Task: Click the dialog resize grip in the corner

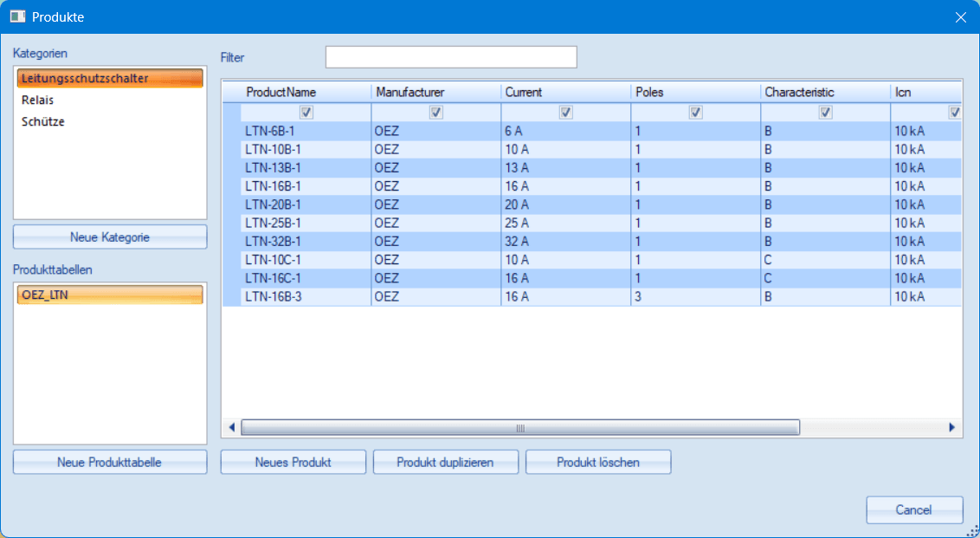Action: click(x=972, y=530)
